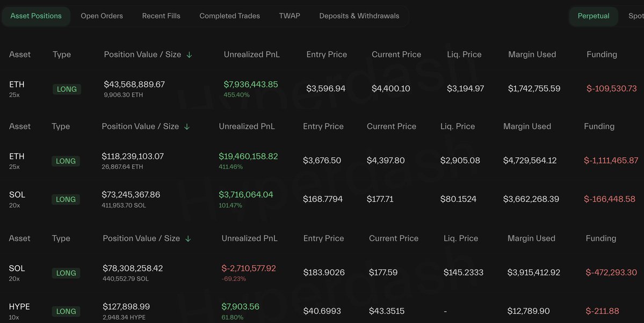Screen dimensions: 644x323
Task: View the Completed Trades tab
Action: [x=229, y=16]
